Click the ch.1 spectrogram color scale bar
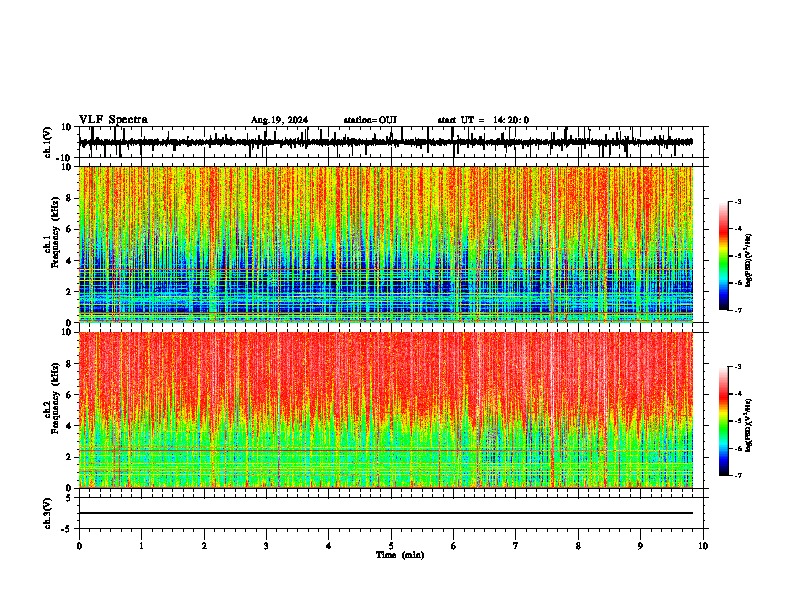The image size is (792, 612). 723,256
